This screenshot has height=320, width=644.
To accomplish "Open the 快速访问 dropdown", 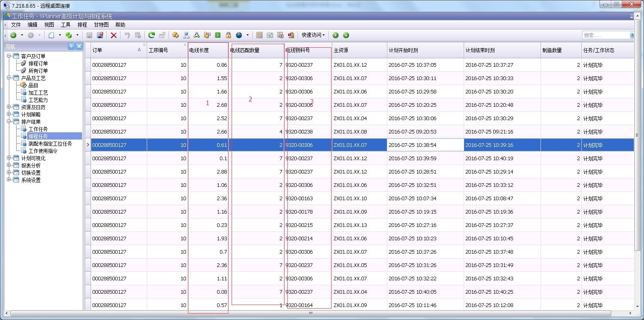I will [x=313, y=35].
